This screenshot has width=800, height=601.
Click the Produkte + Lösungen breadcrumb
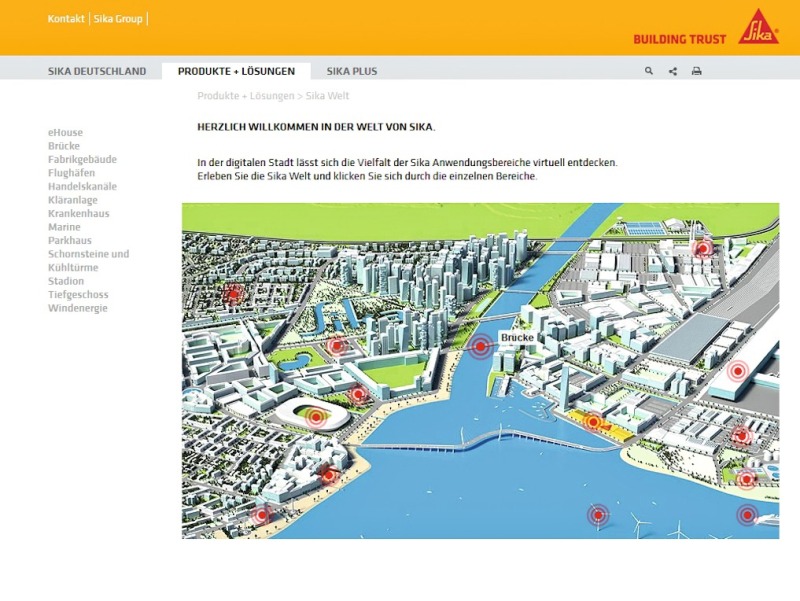tap(246, 96)
